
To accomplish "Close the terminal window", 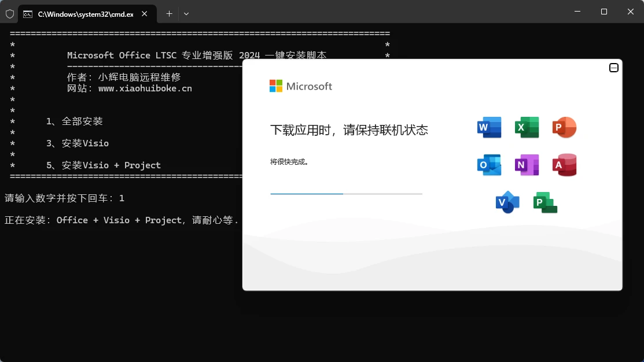I will 631,12.
